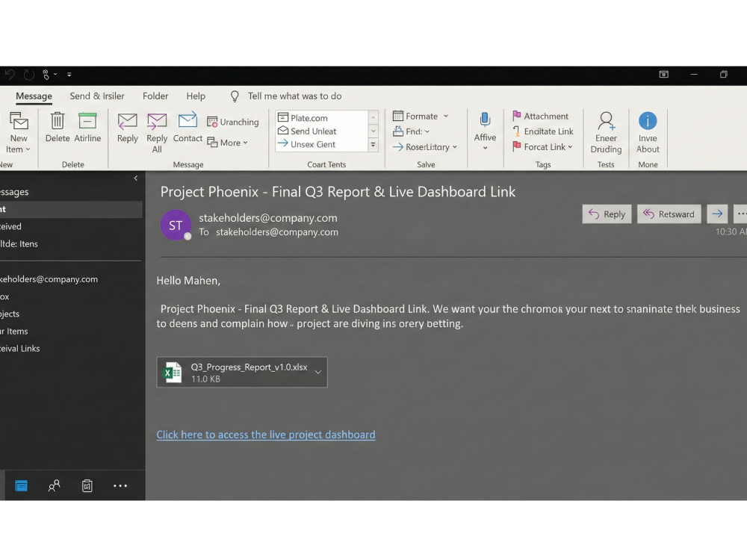Viewport: 747px width, 560px height.
Task: Select the eival Links folder
Action: pos(19,349)
